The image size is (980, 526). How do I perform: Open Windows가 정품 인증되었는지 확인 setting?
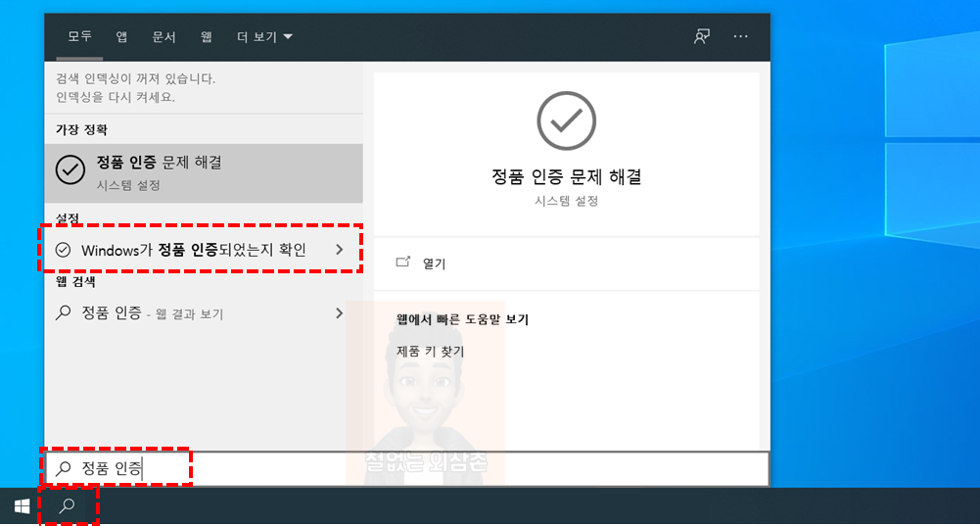click(x=194, y=250)
